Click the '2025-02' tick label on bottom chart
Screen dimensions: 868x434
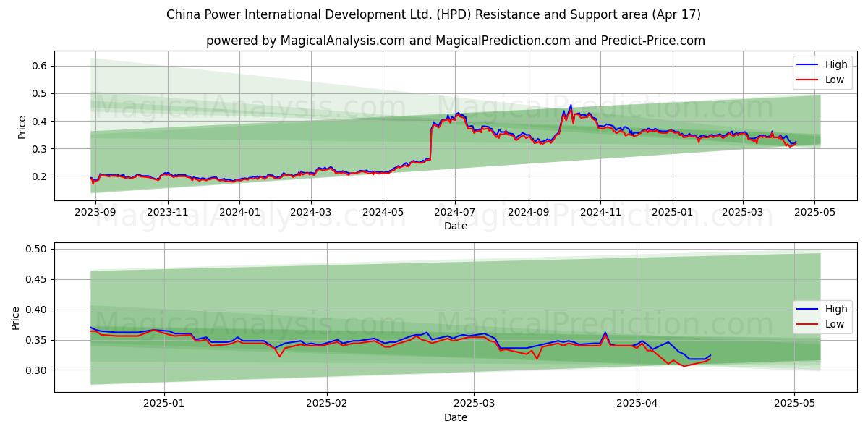click(327, 404)
